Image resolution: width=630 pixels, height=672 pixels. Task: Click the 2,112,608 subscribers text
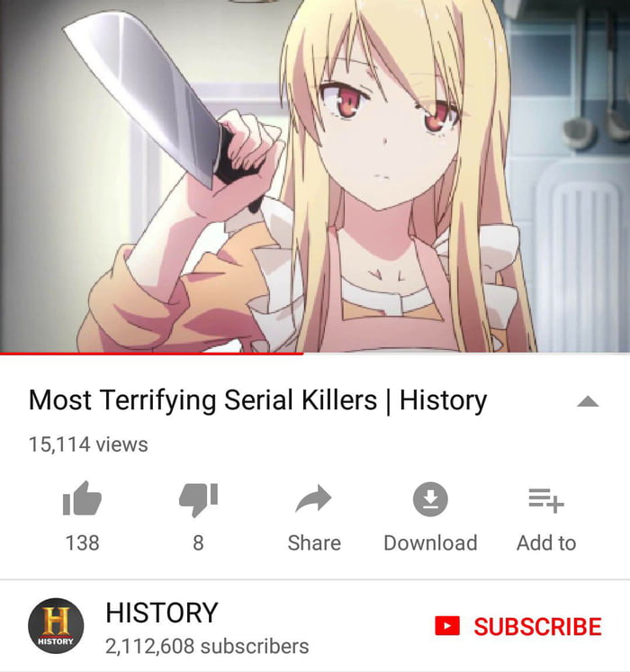[207, 646]
